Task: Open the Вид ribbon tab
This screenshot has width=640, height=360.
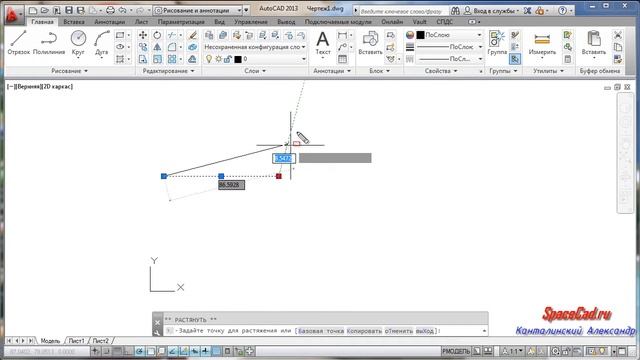Action: tap(219, 22)
